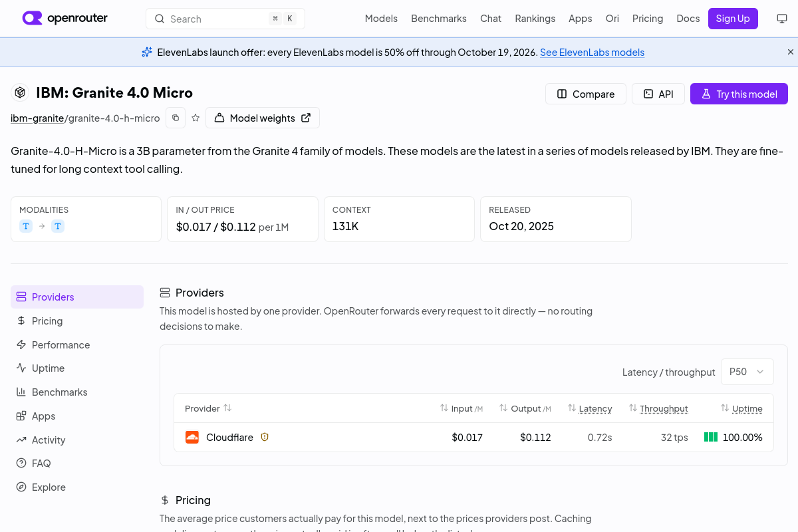Open Rankings in the top nav
The image size is (798, 532).
[535, 19]
